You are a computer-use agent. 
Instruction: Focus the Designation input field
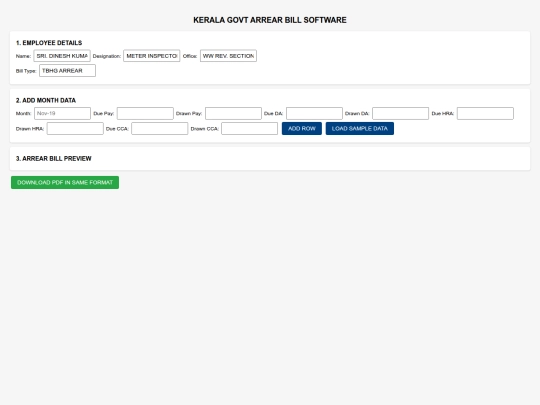[152, 56]
